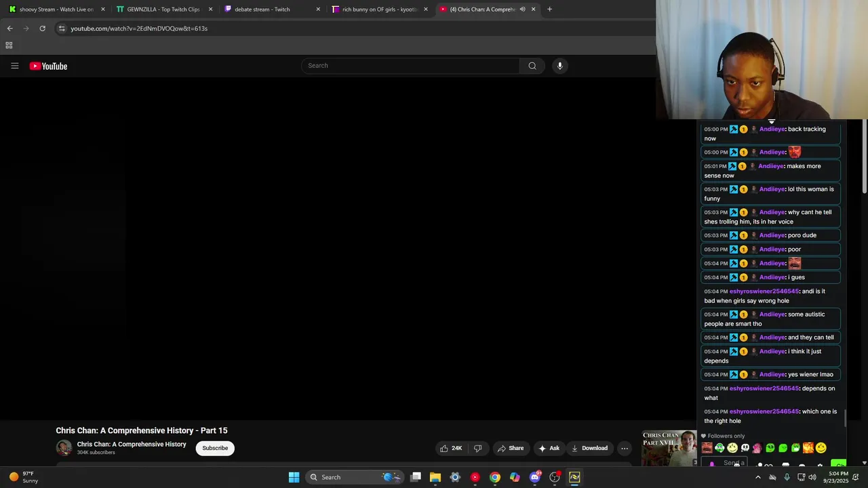Click Andiieye name on 'back tracking now' message
The width and height of the screenshot is (868, 488).
coord(772,129)
